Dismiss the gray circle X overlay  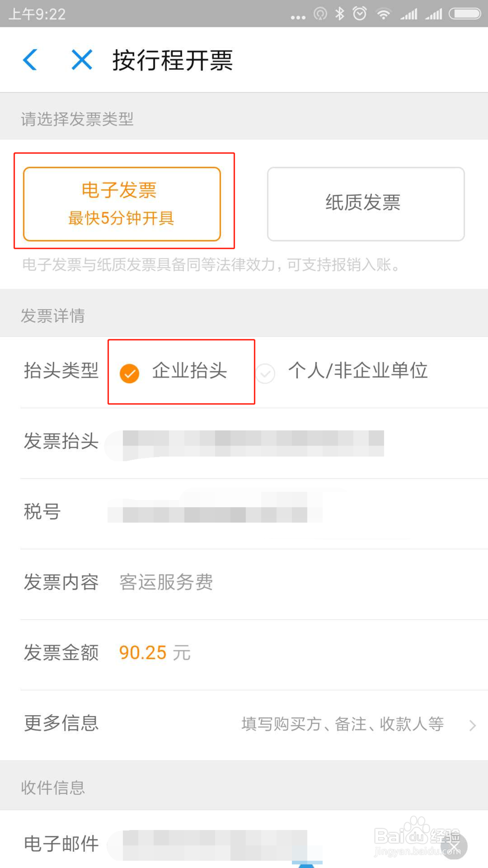[454, 846]
